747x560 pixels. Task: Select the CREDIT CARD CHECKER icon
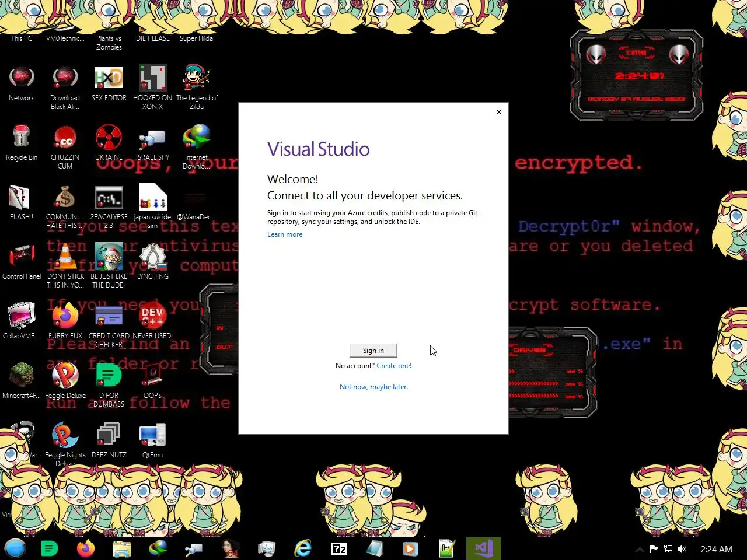coord(109,325)
